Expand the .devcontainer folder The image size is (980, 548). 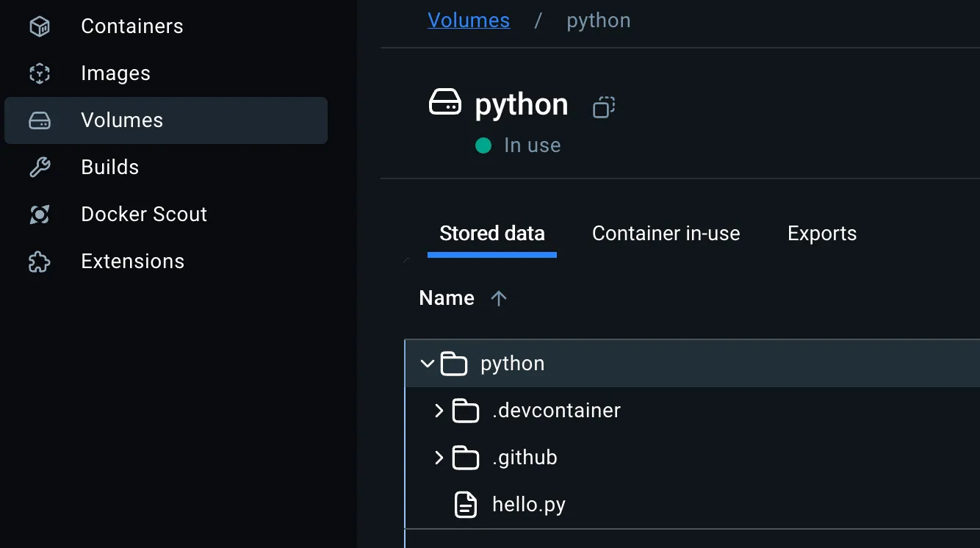[439, 410]
